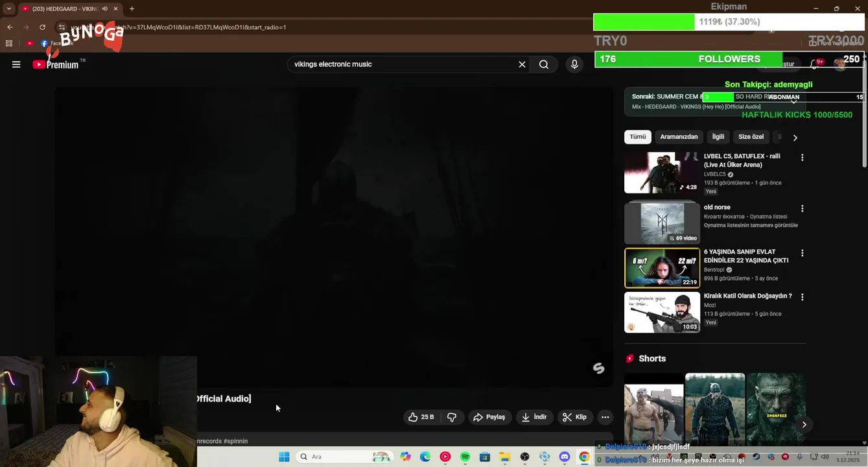Submit search with magnifying glass button
The height and width of the screenshot is (467, 868).
tap(544, 64)
